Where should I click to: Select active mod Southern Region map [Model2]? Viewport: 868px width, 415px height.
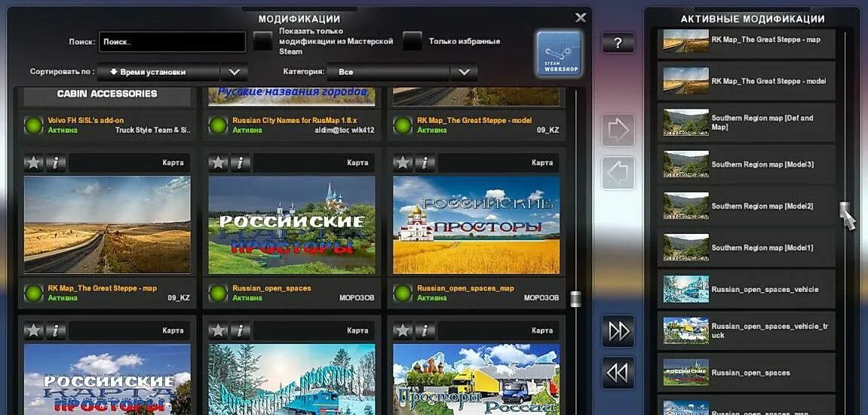pos(747,206)
